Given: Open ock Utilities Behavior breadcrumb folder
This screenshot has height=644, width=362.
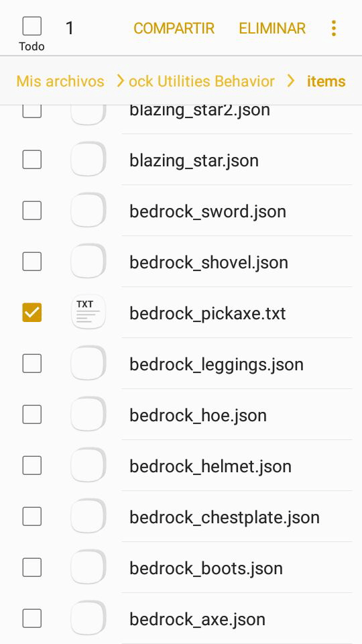Looking at the screenshot, I should pyautogui.click(x=202, y=81).
